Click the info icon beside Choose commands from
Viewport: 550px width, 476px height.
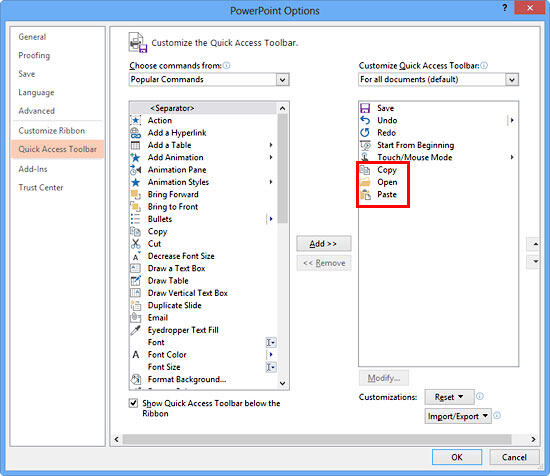pos(227,65)
